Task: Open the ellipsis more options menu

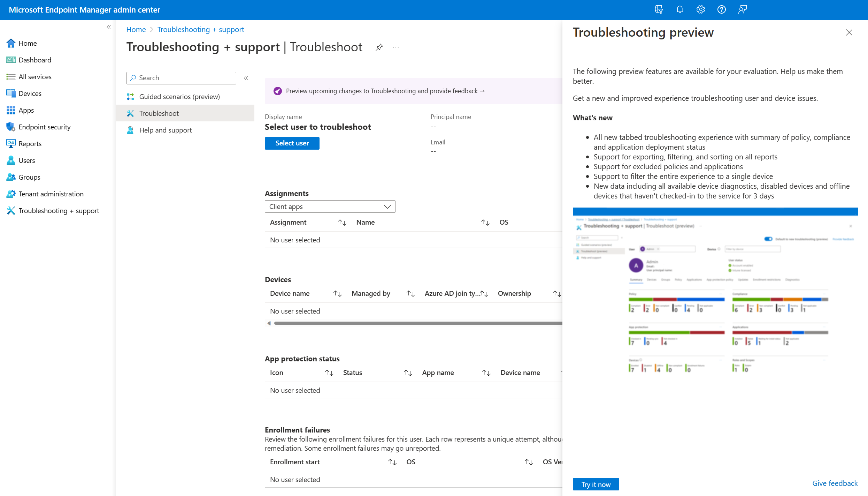Action: [396, 47]
